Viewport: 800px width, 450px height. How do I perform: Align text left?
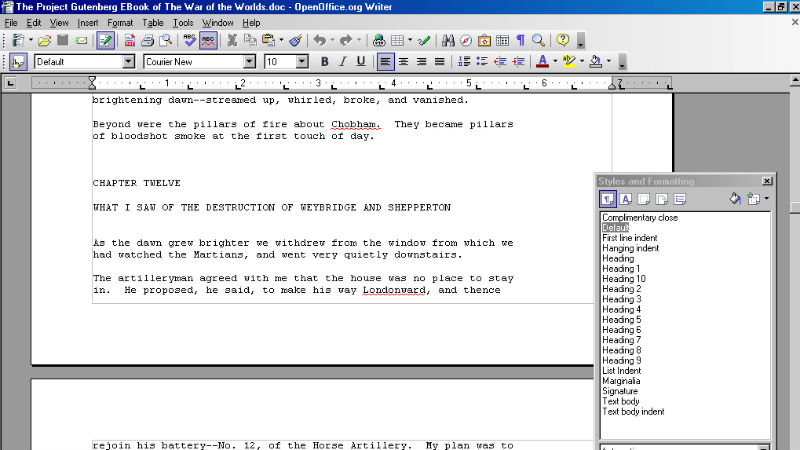(385, 62)
